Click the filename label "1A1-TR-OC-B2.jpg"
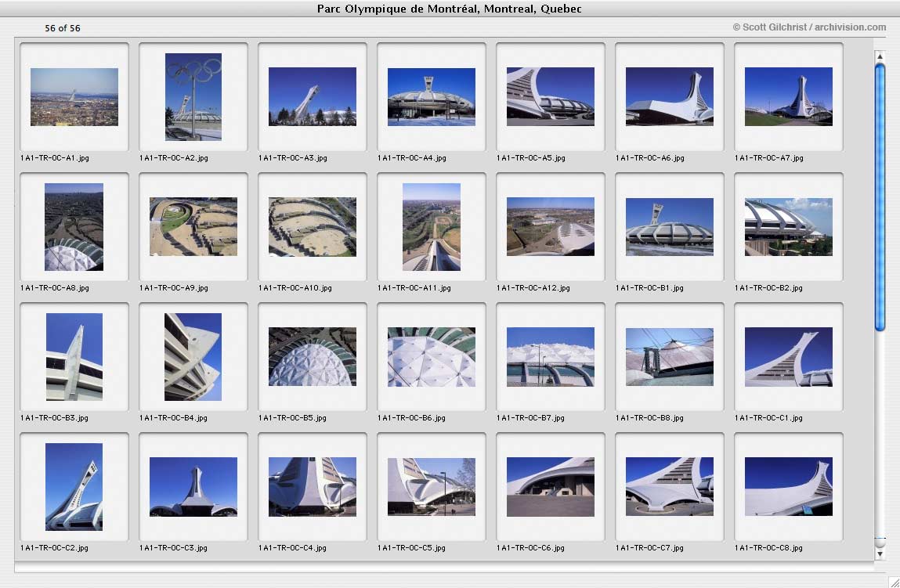Image resolution: width=900 pixels, height=588 pixels. click(769, 289)
